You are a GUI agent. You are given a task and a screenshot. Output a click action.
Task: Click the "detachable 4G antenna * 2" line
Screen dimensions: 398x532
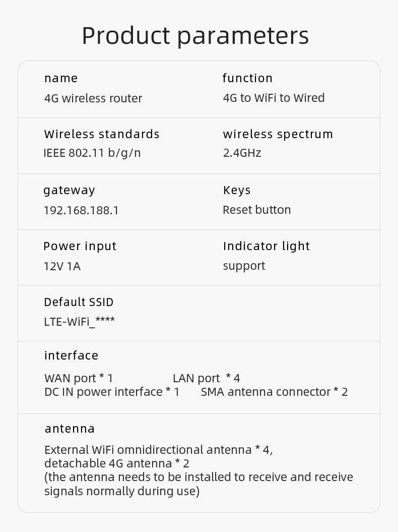[x=116, y=463]
